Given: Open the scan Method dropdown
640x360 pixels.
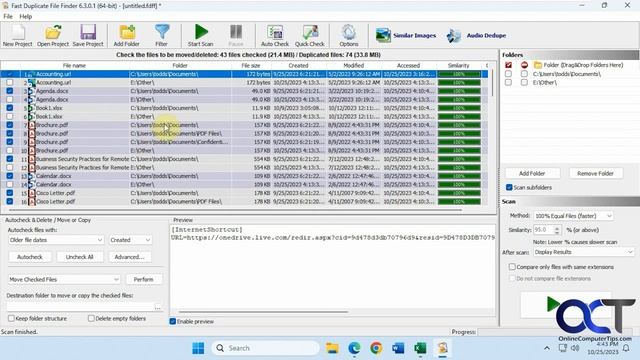Looking at the screenshot, I should pyautogui.click(x=573, y=216).
